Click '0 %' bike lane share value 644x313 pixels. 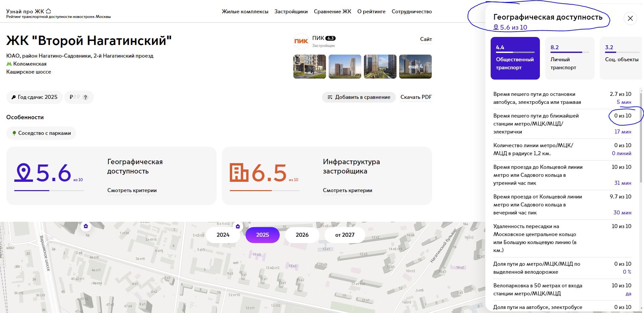pyautogui.click(x=627, y=272)
